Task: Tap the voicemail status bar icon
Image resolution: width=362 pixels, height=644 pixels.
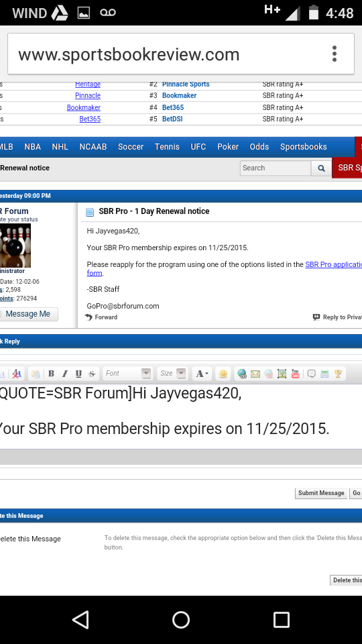Action: coord(108,13)
